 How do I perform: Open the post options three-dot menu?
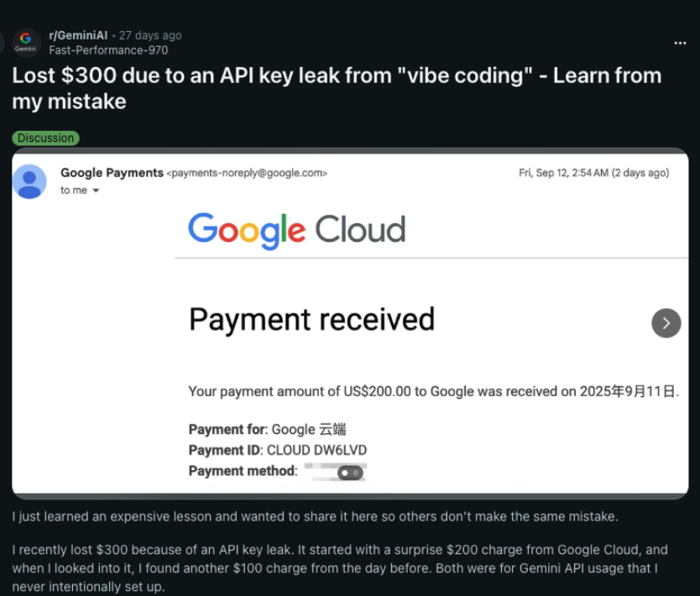click(x=680, y=43)
